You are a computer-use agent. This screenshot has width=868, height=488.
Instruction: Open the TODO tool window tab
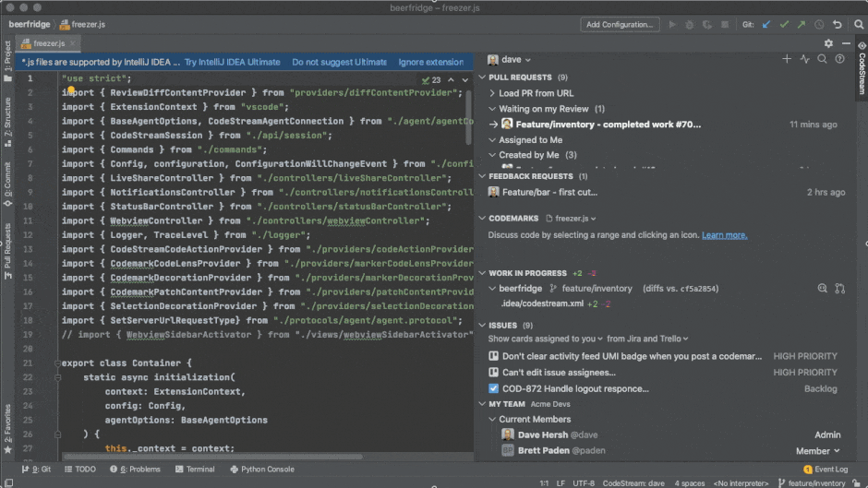(79, 470)
